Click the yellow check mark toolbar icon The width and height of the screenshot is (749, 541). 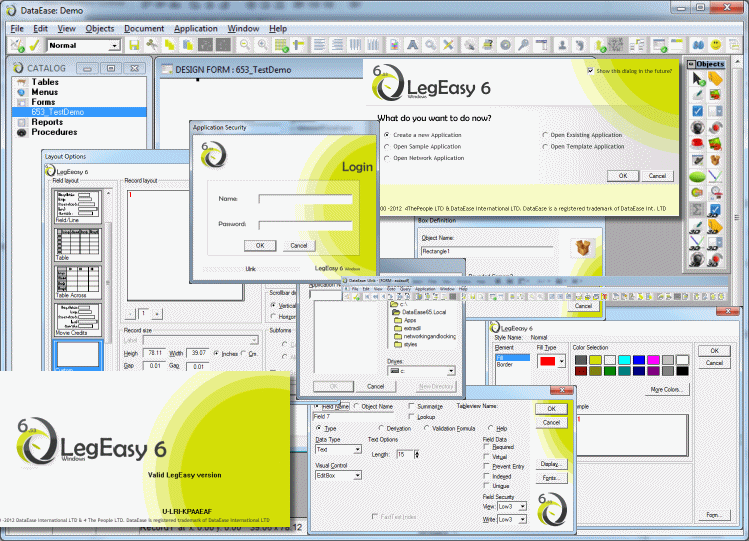point(34,45)
